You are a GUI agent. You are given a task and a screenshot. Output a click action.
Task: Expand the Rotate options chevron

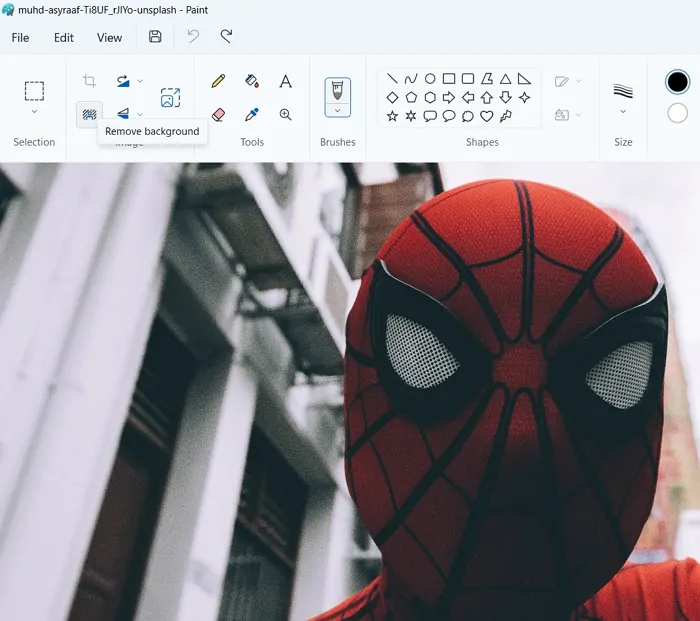tap(140, 81)
